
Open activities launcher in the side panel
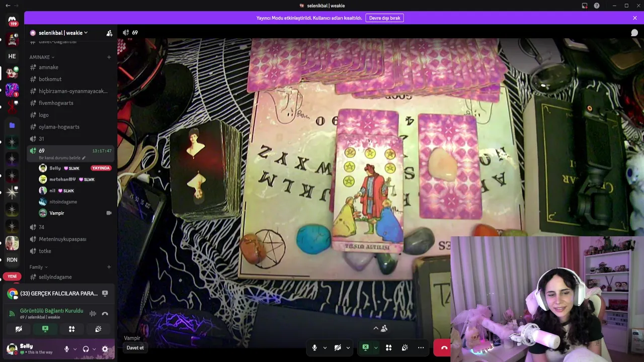pyautogui.click(x=71, y=329)
